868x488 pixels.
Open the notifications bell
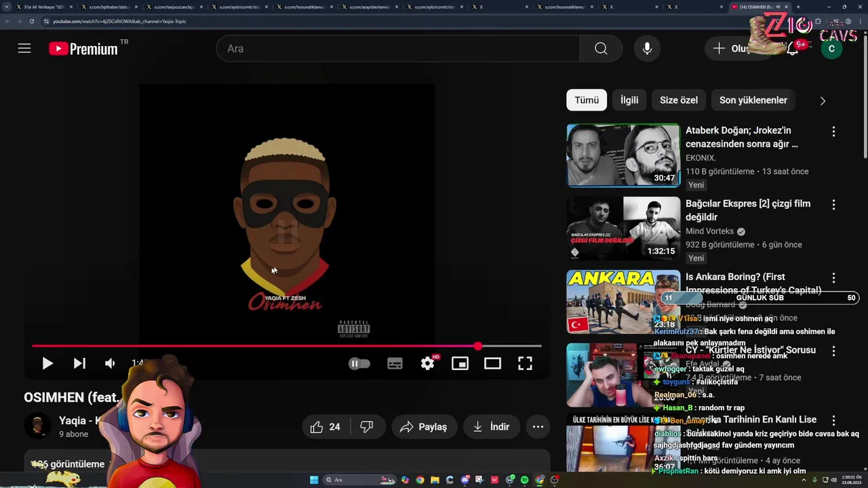click(x=792, y=49)
